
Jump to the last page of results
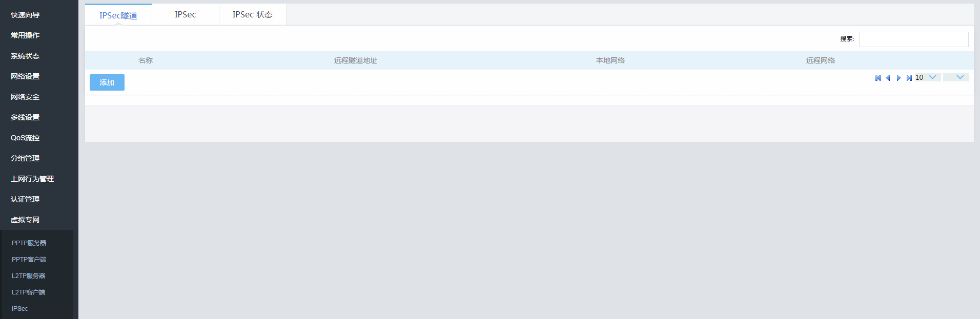[909, 78]
